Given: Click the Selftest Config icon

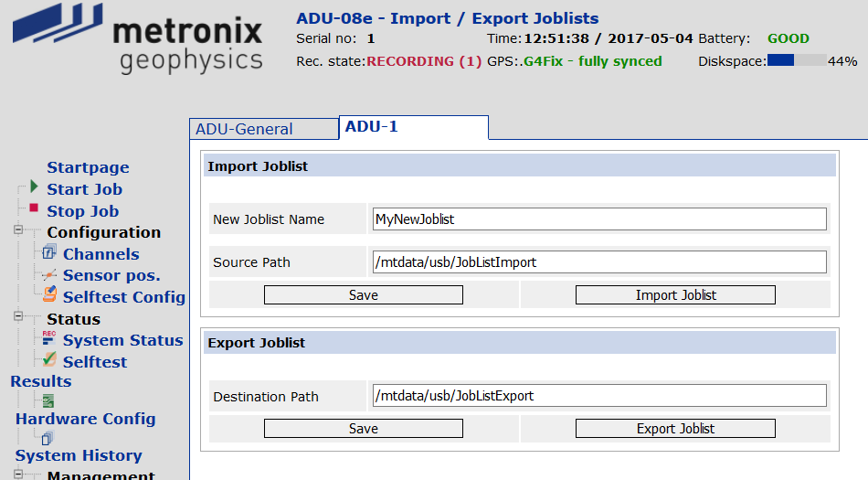Looking at the screenshot, I should (49, 294).
